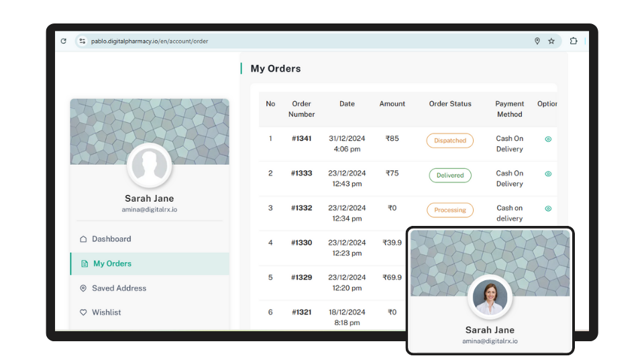644x362 pixels.
Task: Click the My Orders page heading
Action: coord(276,68)
